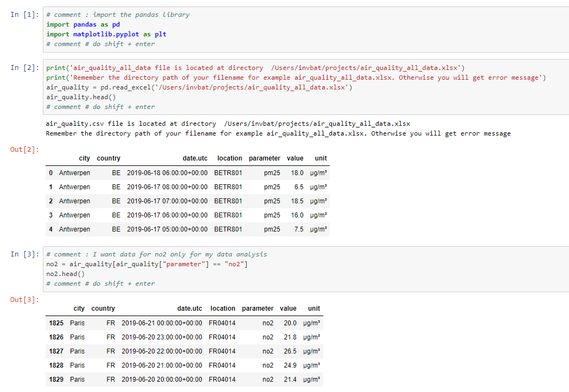The image size is (569, 392).
Task: Click the Out[3] output prompt
Action: 25,299
